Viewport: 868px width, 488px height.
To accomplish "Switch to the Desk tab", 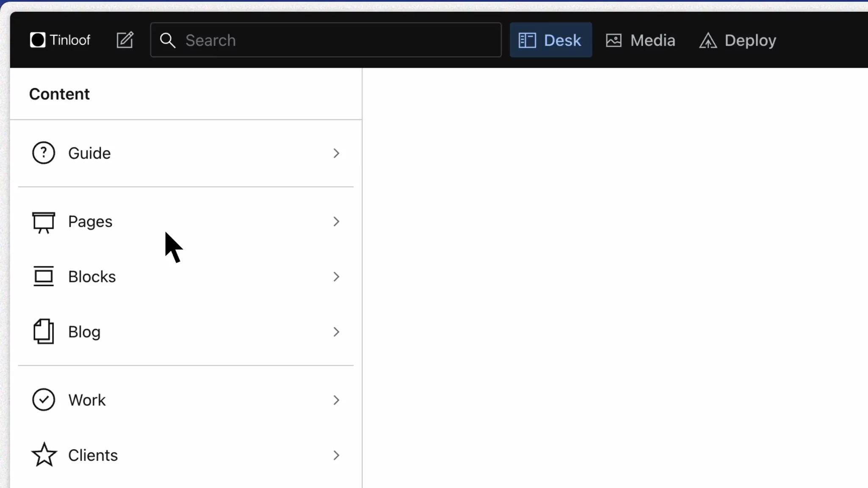I will (x=550, y=40).
